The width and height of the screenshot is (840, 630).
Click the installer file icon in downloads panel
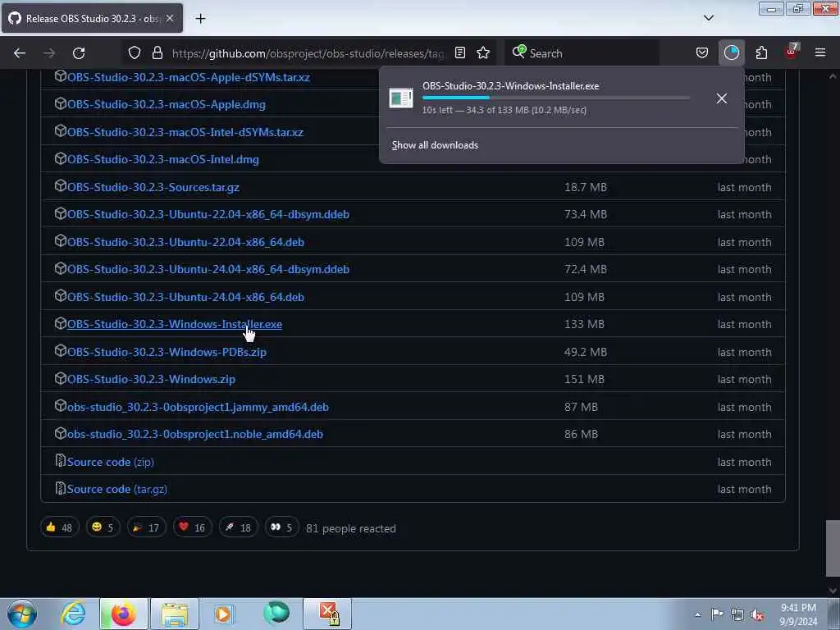[400, 98]
